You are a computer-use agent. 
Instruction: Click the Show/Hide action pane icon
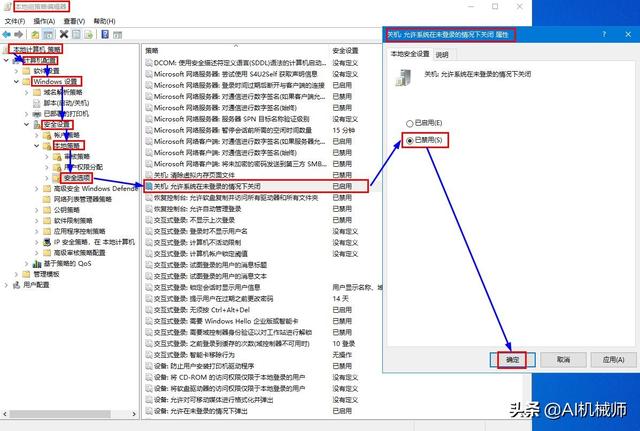[118, 35]
